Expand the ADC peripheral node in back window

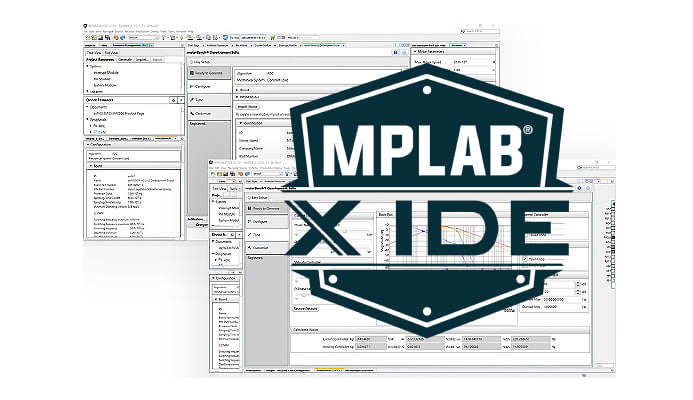91,126
